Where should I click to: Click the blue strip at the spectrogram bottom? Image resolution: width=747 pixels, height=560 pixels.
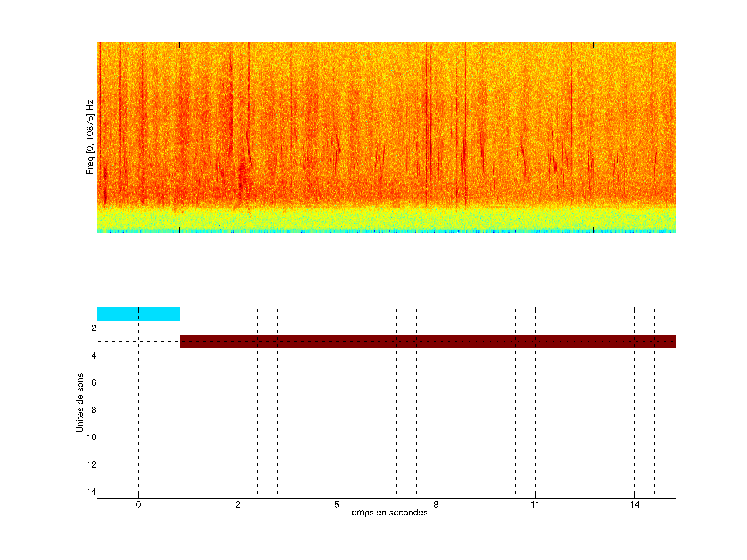[386, 231]
